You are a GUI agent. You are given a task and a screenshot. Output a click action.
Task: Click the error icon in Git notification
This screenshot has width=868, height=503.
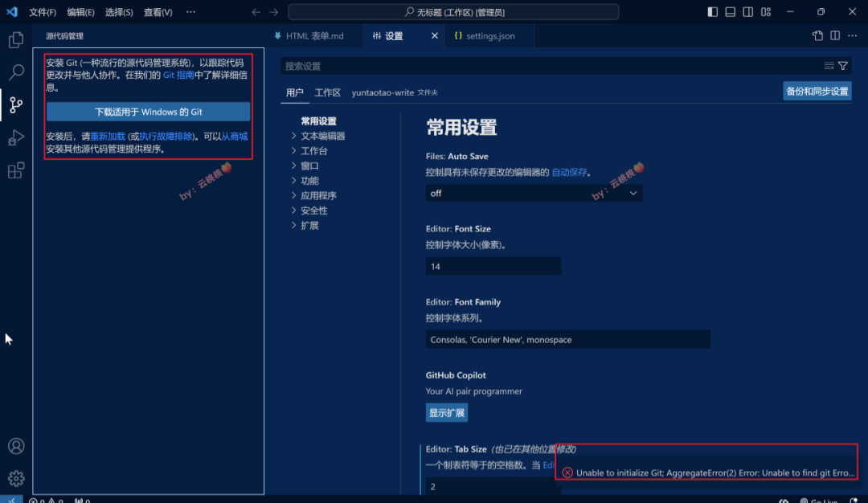[x=567, y=472]
